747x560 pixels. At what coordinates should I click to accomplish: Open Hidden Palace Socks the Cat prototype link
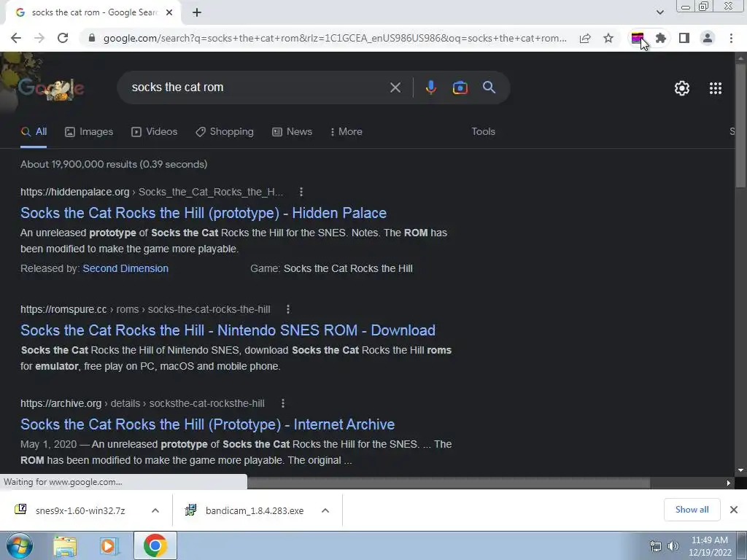coord(204,213)
